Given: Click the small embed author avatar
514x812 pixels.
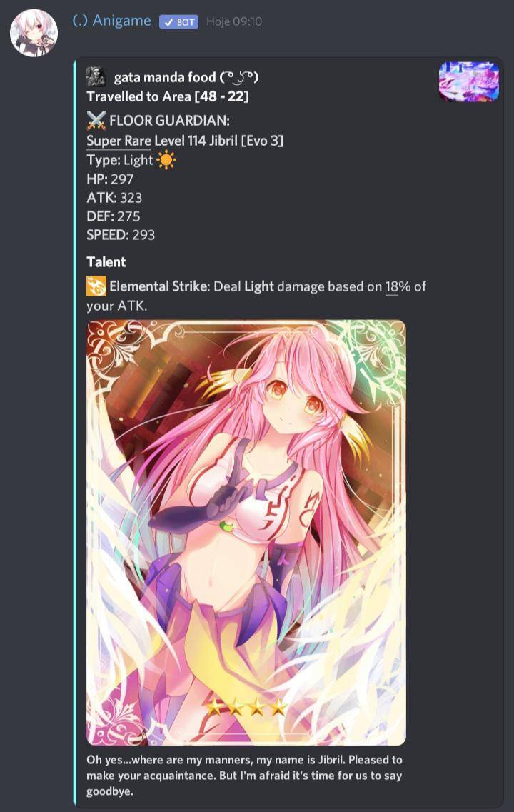Looking at the screenshot, I should click(x=96, y=77).
